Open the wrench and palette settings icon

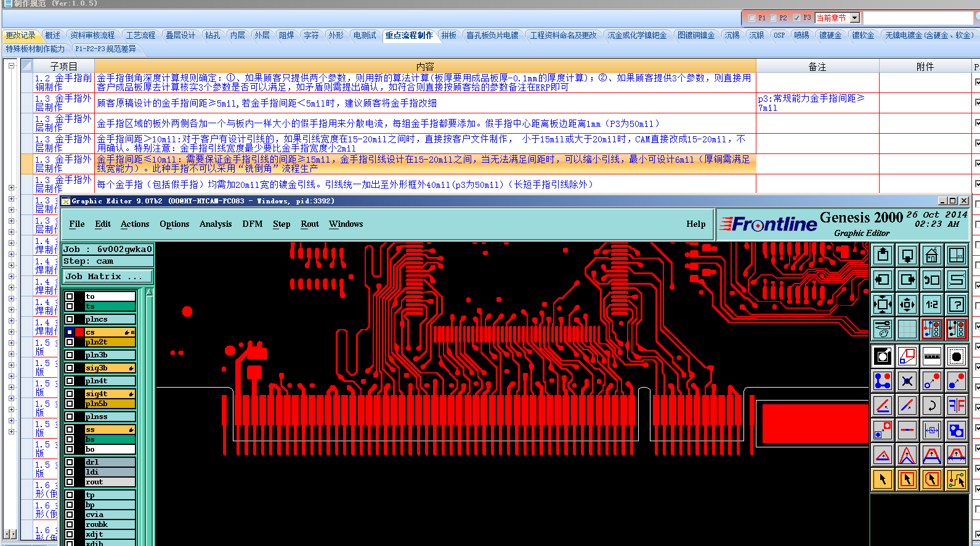click(x=883, y=329)
